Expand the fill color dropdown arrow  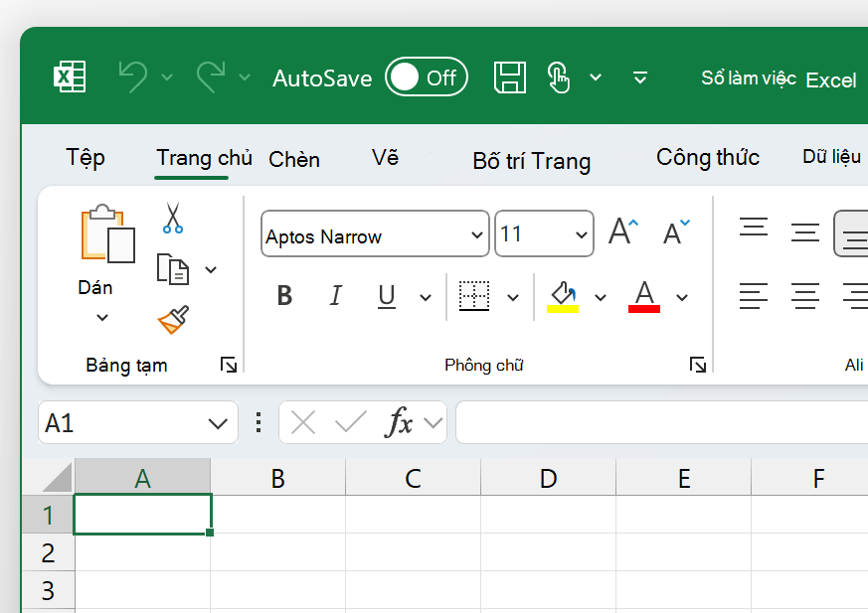point(599,297)
